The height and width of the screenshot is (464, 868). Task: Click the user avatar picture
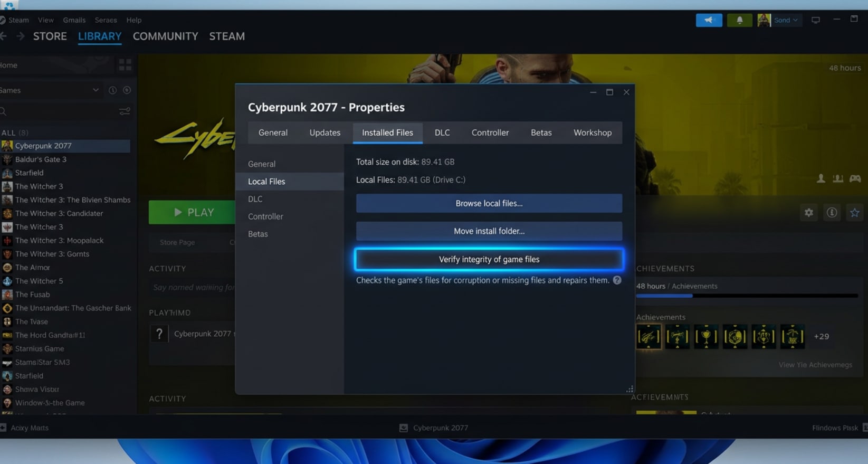tap(764, 20)
